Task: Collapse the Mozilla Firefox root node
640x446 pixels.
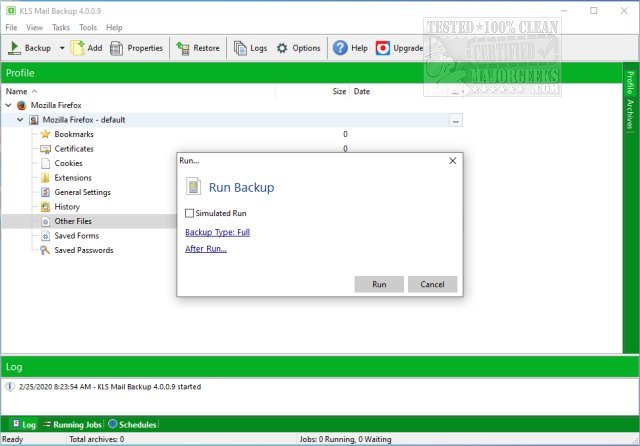Action: (8, 105)
